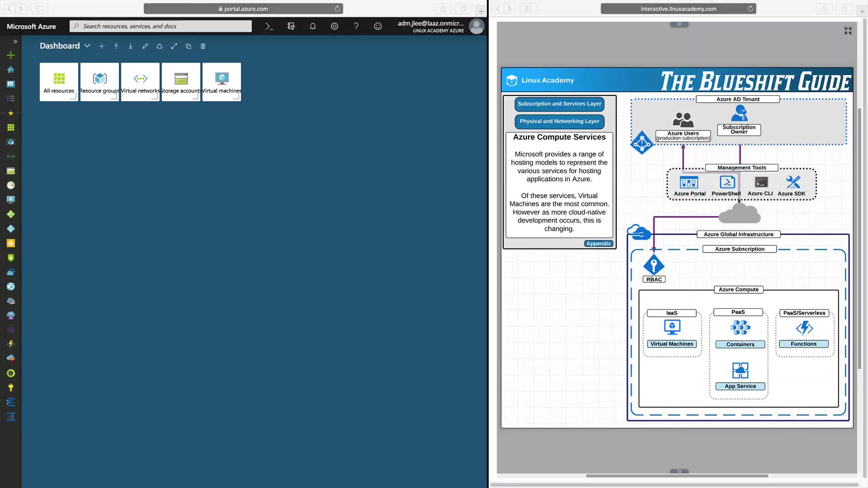Click the delete dashboard trash icon

pyautogui.click(x=203, y=46)
